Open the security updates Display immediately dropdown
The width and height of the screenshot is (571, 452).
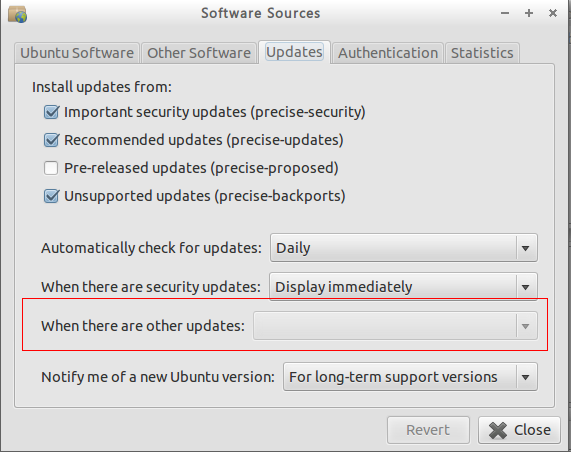click(x=403, y=287)
